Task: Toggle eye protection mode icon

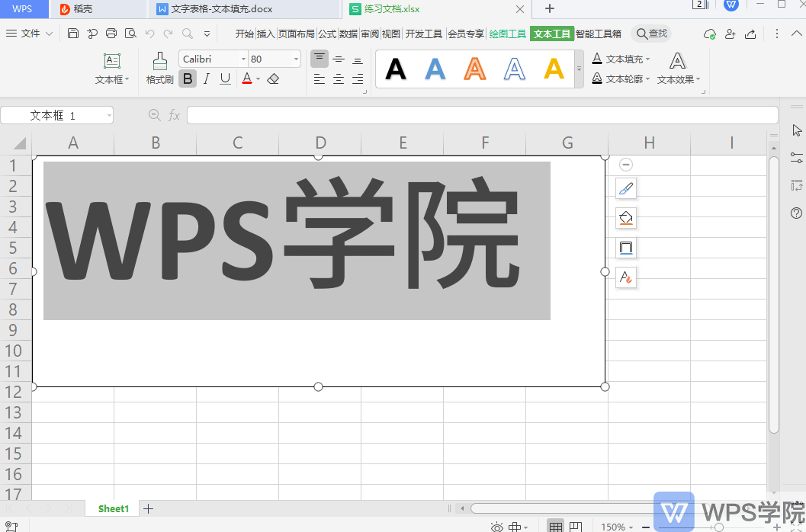Action: point(496,527)
